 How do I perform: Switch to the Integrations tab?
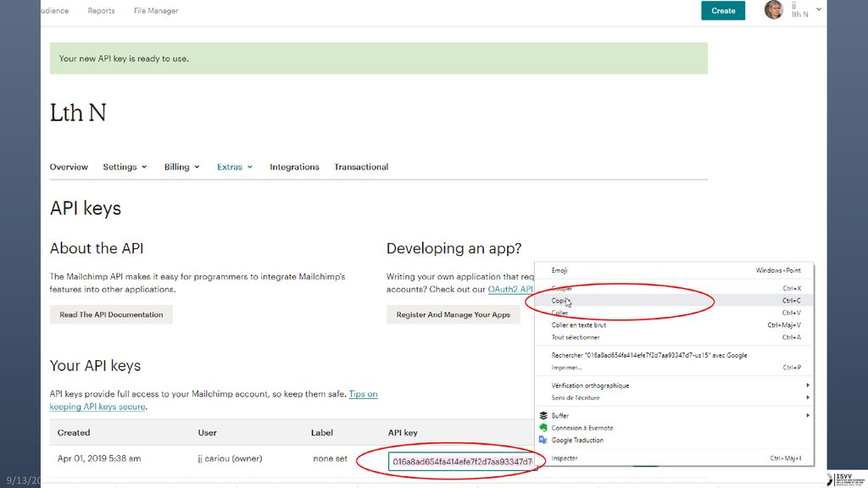pos(294,167)
